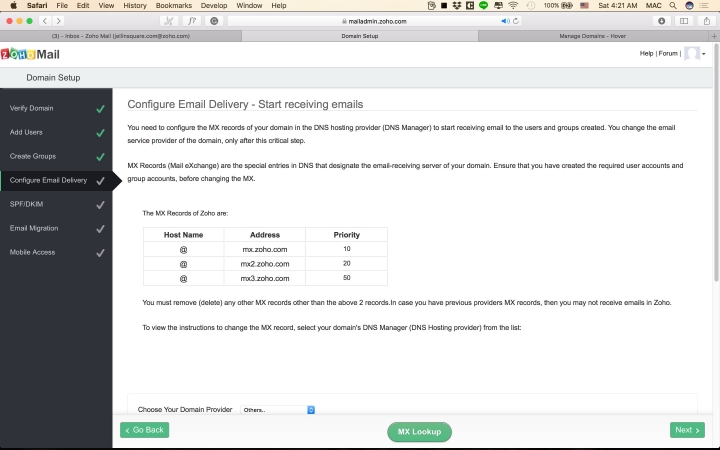
Task: Click the MX Lookup button
Action: tap(419, 432)
